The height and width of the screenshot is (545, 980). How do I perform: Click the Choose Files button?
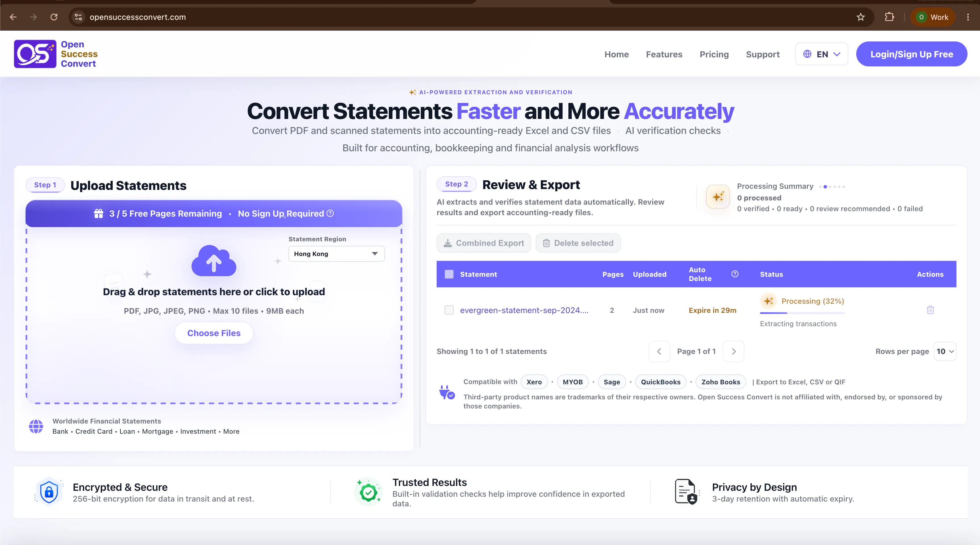coord(214,333)
